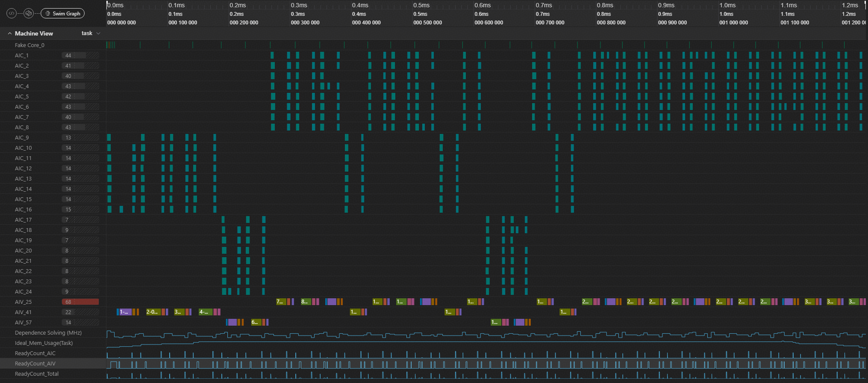
Task: Click the 1.0ms timeline ruler mark
Action: 727,6
